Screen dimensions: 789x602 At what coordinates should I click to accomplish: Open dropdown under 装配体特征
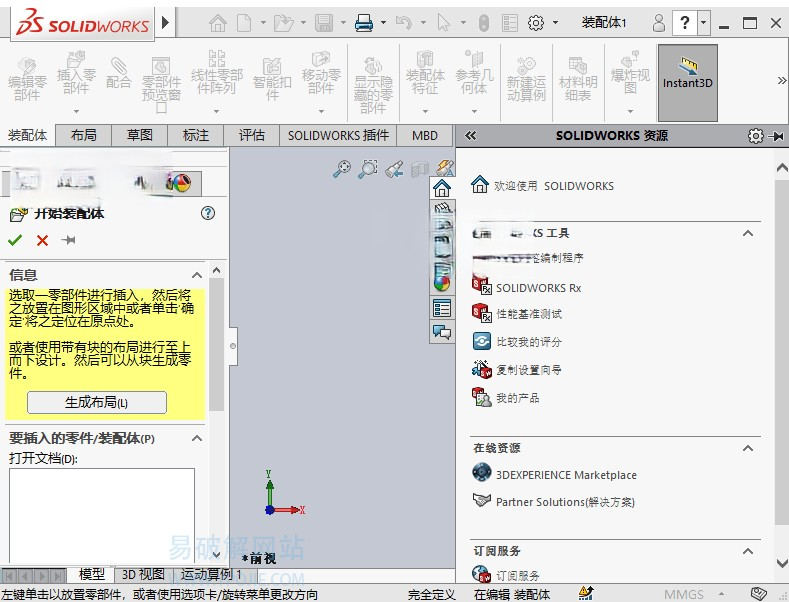pyautogui.click(x=425, y=111)
